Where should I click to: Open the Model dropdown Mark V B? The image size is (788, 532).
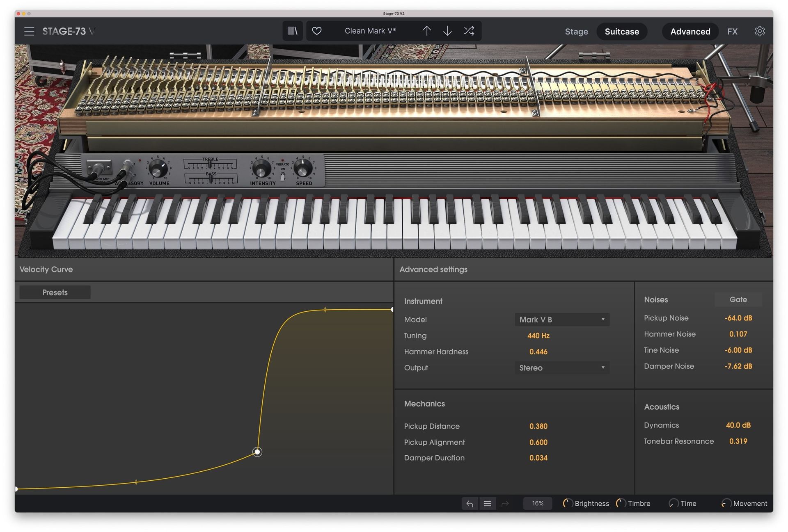tap(561, 320)
